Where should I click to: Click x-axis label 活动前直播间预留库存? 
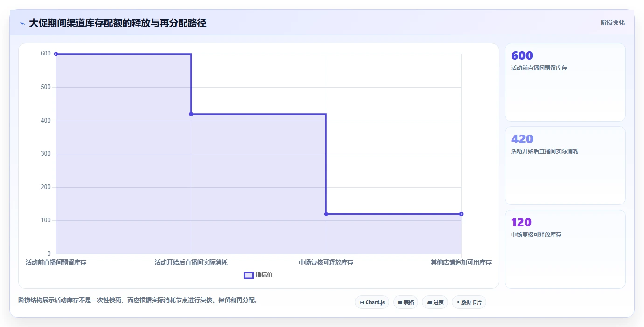tap(56, 263)
